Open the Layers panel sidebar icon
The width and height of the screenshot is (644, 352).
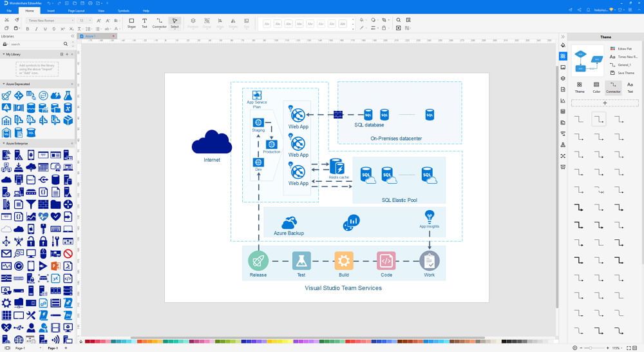[x=563, y=78]
